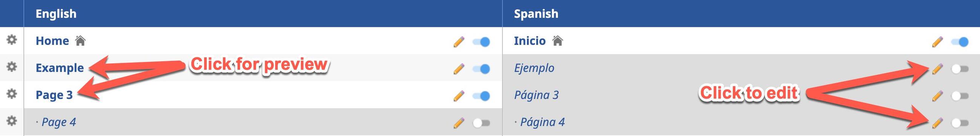This screenshot has height=136, width=980.
Task: Preview the English Example page
Action: click(60, 68)
